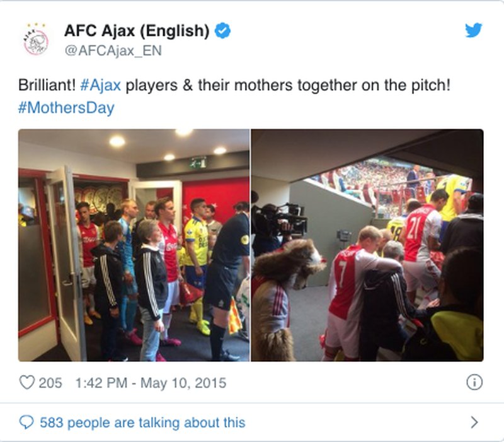This screenshot has height=442, width=504.
Task: Click the speech bubble reply icon
Action: tap(26, 422)
